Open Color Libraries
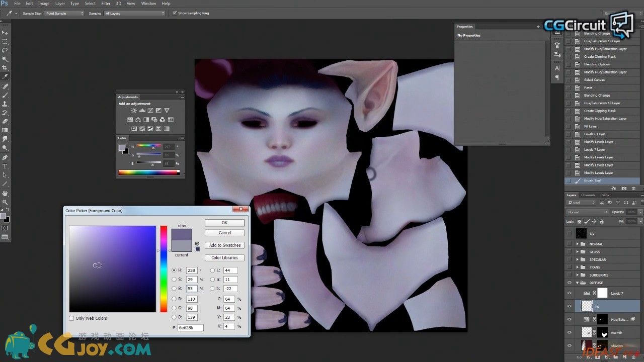 224,257
